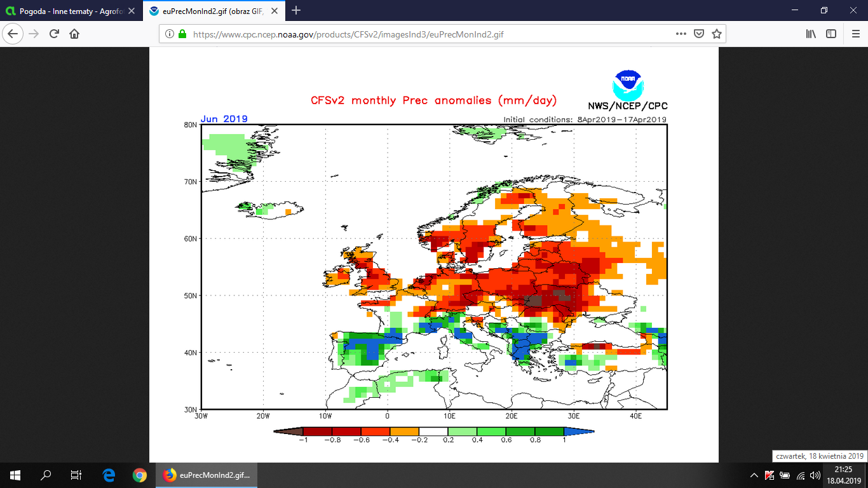Open the Windows Start menu
The height and width of the screenshot is (488, 868).
click(x=15, y=475)
